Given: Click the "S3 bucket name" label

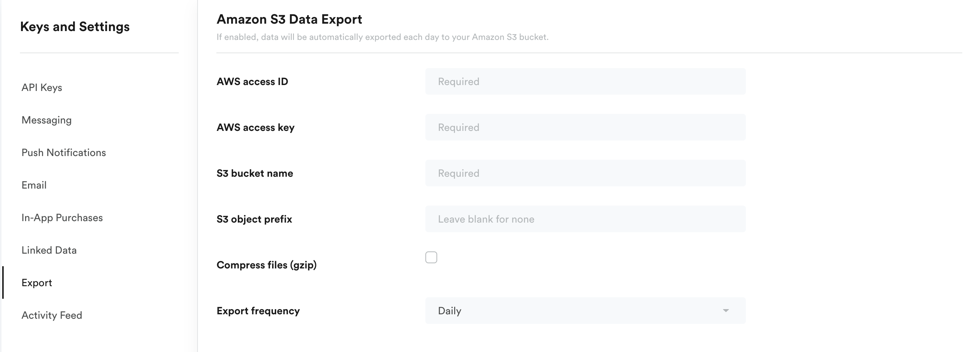Looking at the screenshot, I should tap(254, 173).
